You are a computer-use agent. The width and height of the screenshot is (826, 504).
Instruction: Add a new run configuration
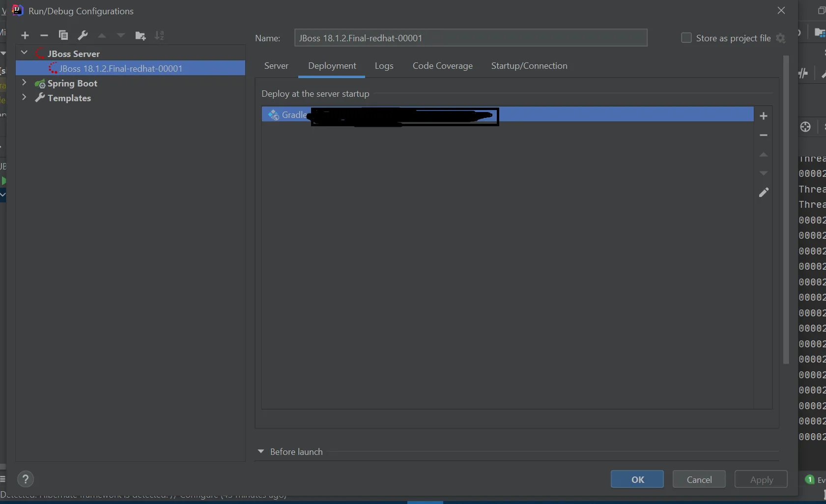click(25, 35)
